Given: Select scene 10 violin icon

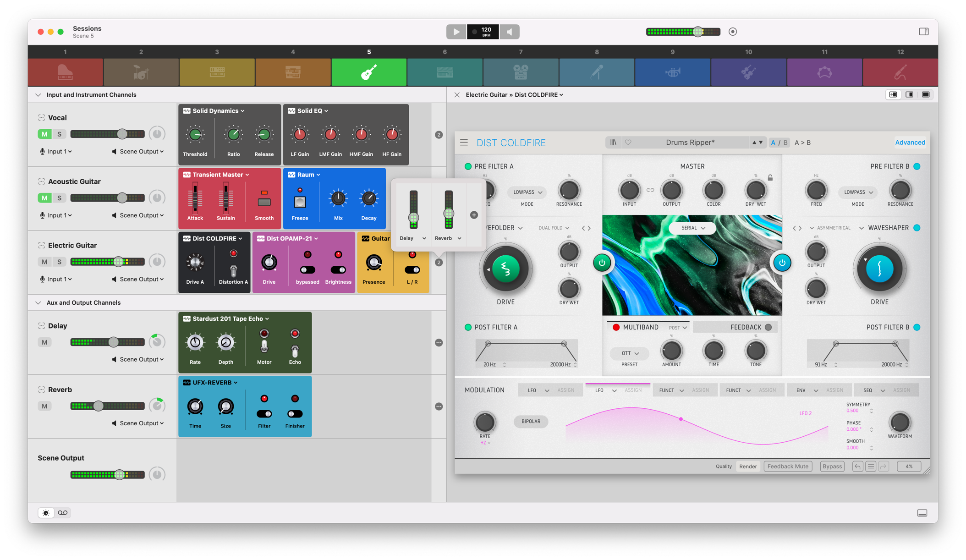Looking at the screenshot, I should coord(748,72).
